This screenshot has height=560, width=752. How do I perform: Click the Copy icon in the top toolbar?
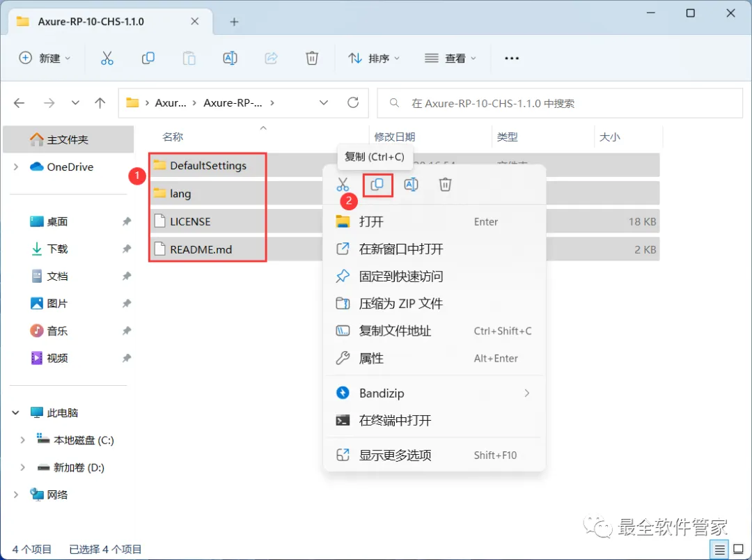click(148, 59)
